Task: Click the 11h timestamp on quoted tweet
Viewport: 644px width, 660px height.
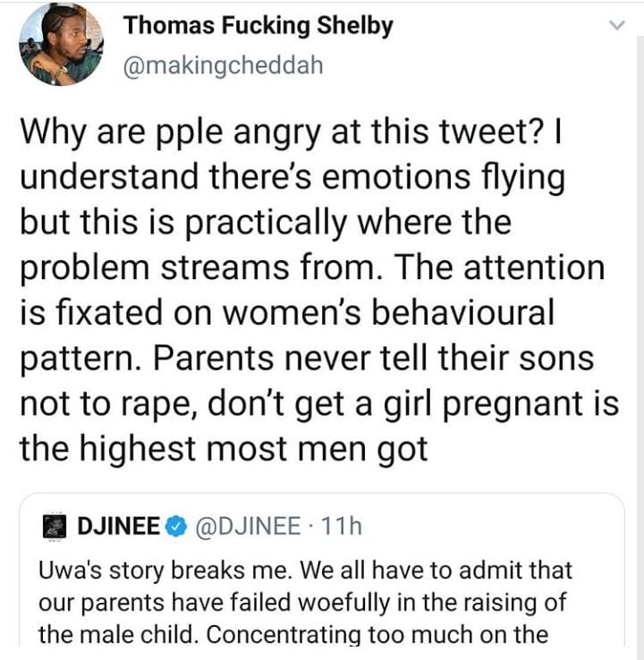Action: (x=341, y=527)
